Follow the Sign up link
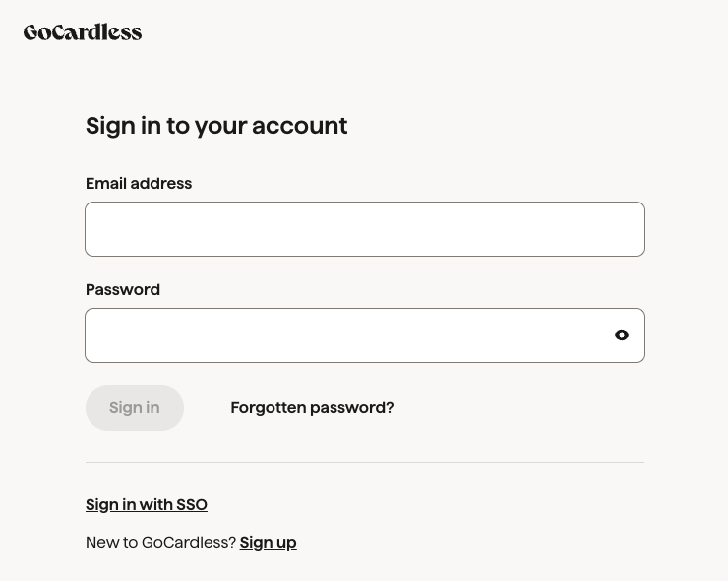 tap(268, 542)
